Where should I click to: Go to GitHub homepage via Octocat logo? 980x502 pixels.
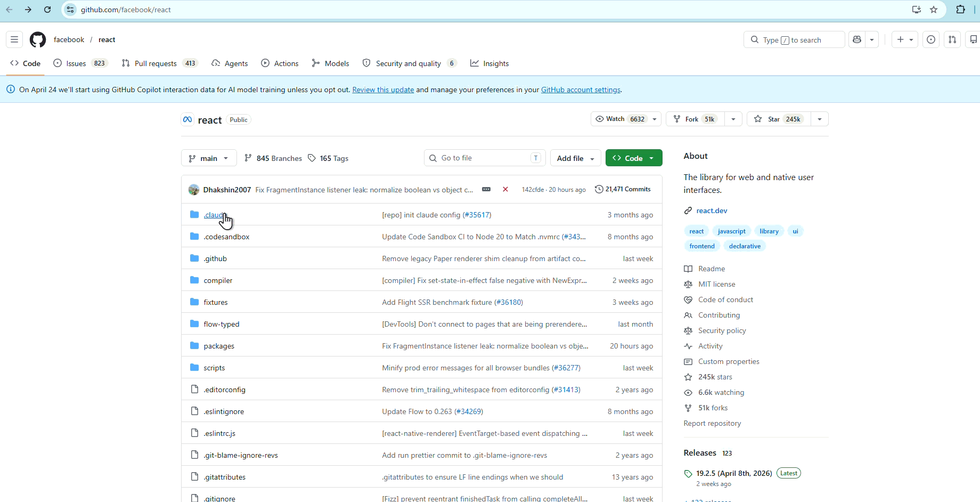point(38,39)
